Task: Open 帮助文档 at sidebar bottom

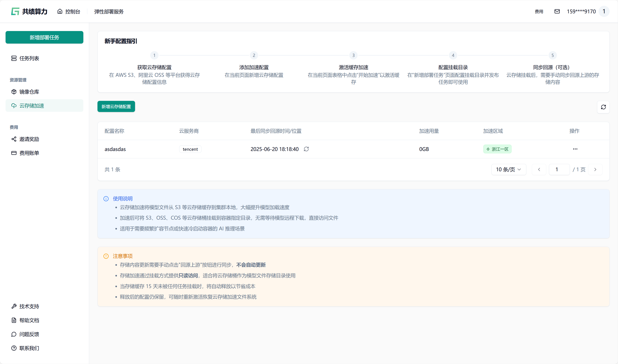Action: pos(29,320)
